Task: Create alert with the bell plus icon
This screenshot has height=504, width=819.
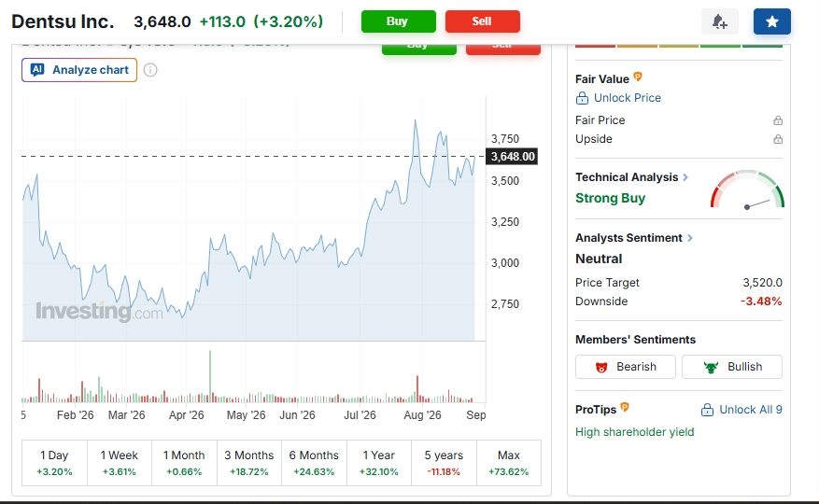Action: pos(719,21)
